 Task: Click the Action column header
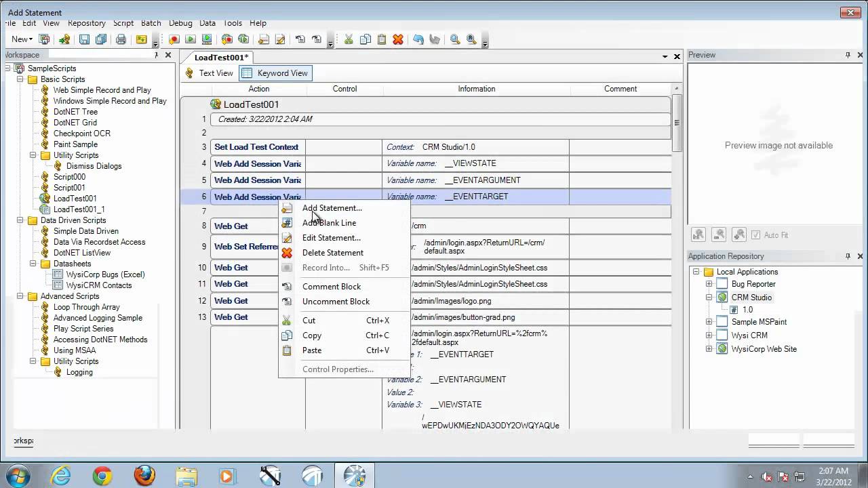point(258,89)
